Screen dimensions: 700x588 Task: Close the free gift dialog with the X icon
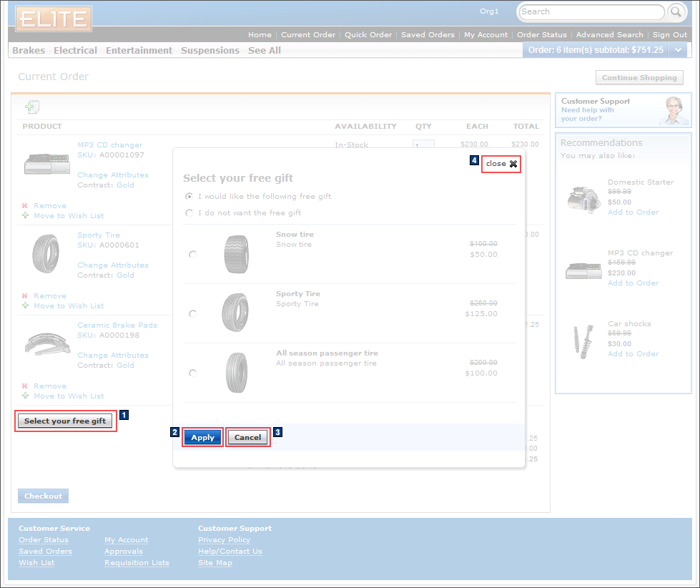click(x=513, y=164)
